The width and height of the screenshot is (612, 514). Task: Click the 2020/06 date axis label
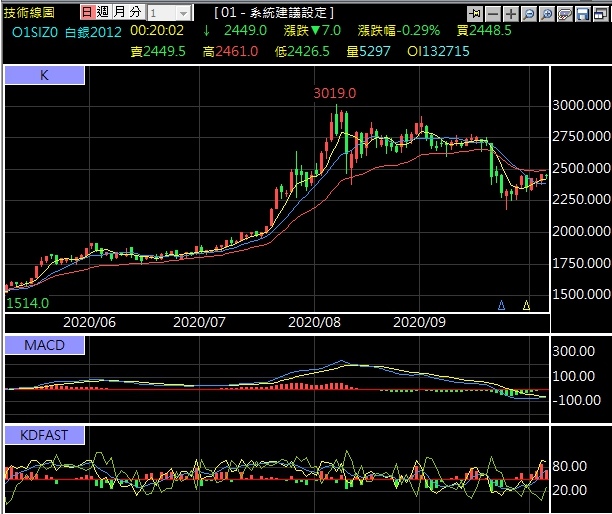pos(89,322)
